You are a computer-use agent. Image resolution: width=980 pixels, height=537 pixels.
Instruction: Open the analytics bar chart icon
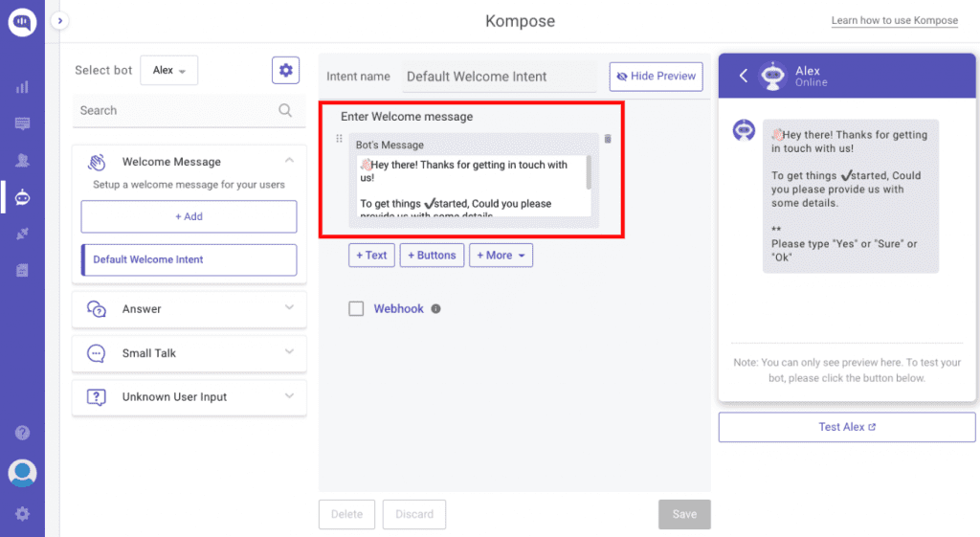pos(22,87)
